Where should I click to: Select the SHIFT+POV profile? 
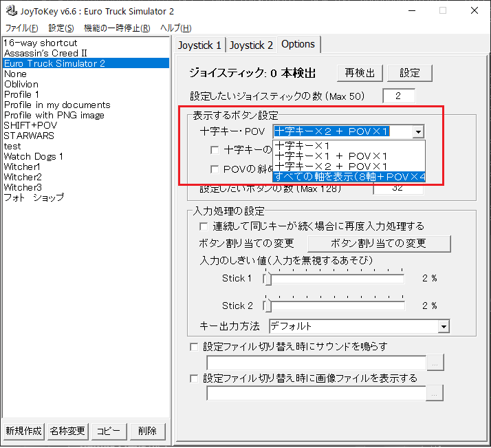click(x=86, y=126)
